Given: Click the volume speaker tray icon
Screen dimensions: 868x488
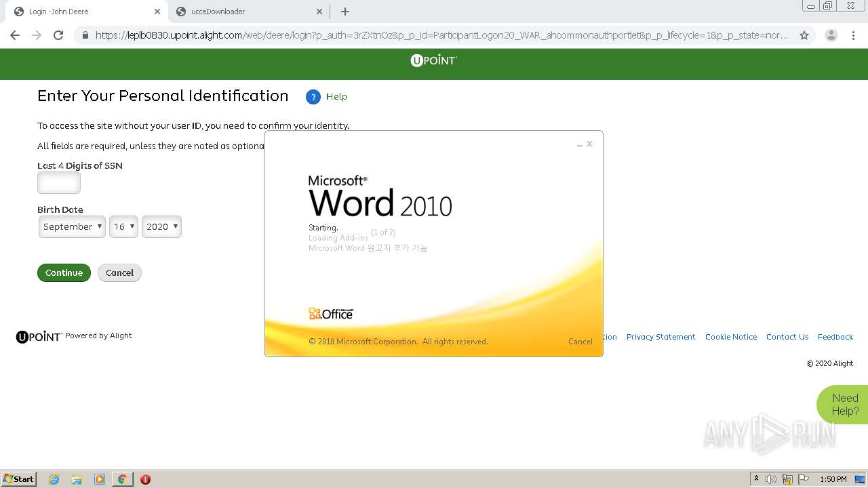Looking at the screenshot, I should tap(771, 479).
